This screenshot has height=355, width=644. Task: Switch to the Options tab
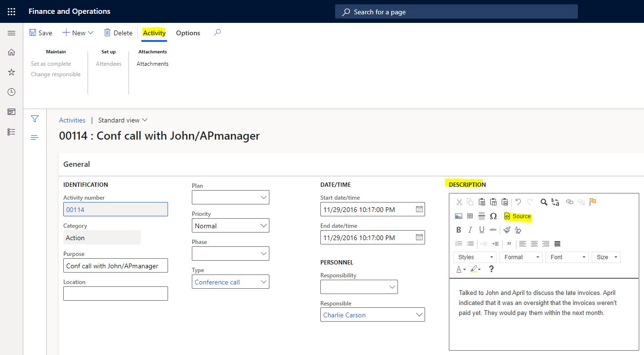188,33
